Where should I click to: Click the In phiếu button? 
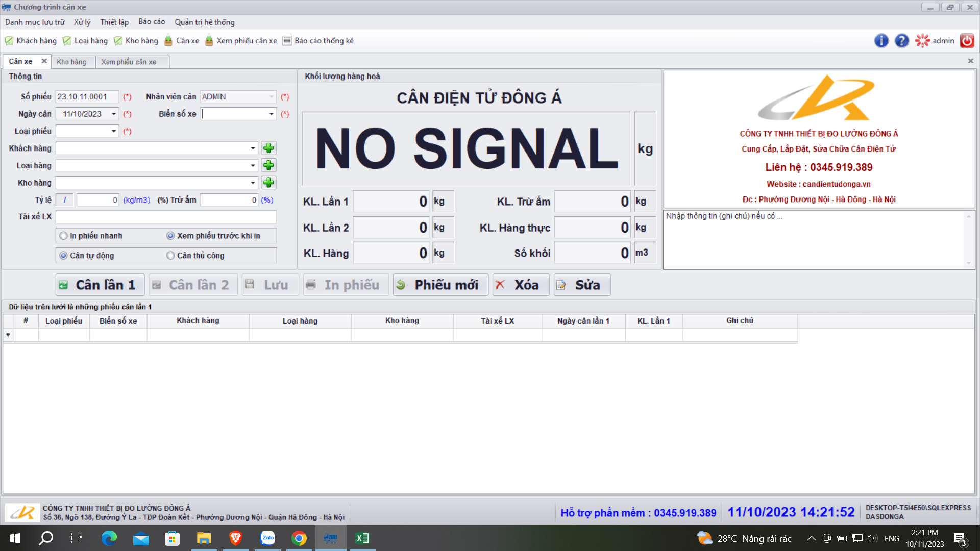coord(346,285)
